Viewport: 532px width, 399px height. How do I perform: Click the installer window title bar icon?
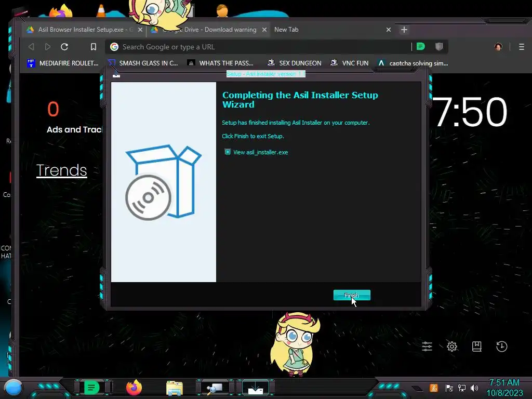116,75
